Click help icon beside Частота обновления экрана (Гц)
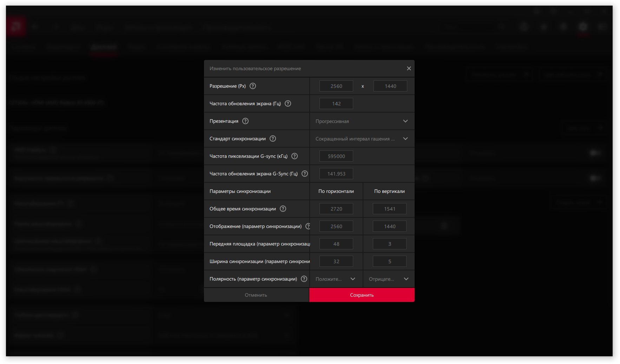Viewport: 620px width, 364px height. click(288, 103)
